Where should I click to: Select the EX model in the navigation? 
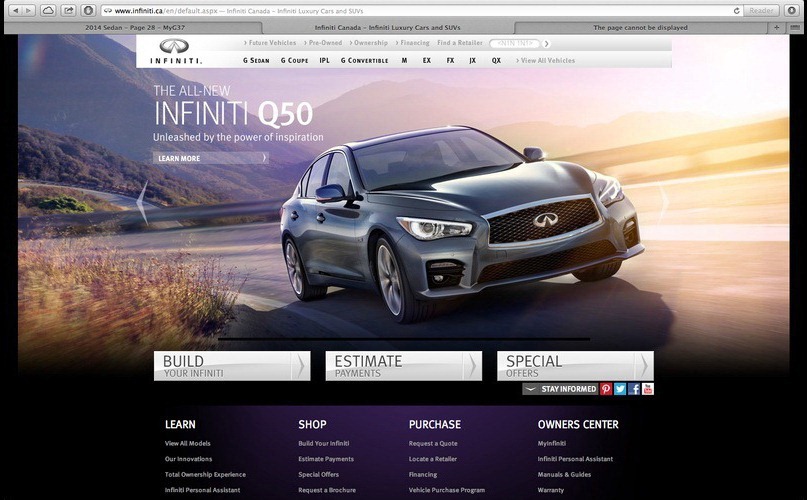coord(427,60)
